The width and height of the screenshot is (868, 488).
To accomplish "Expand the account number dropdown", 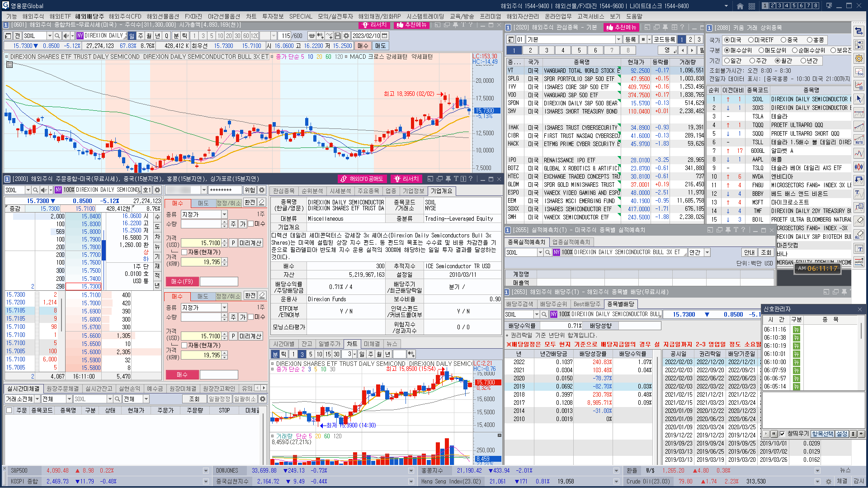I will (x=204, y=190).
